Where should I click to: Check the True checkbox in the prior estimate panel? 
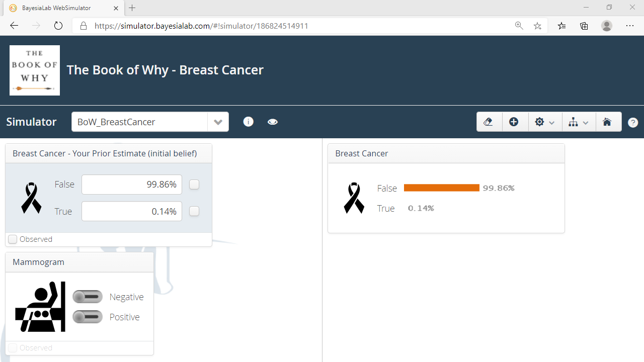(194, 211)
